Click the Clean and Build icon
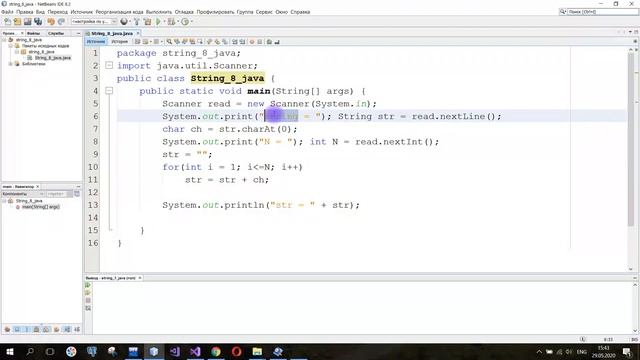 click(x=147, y=22)
